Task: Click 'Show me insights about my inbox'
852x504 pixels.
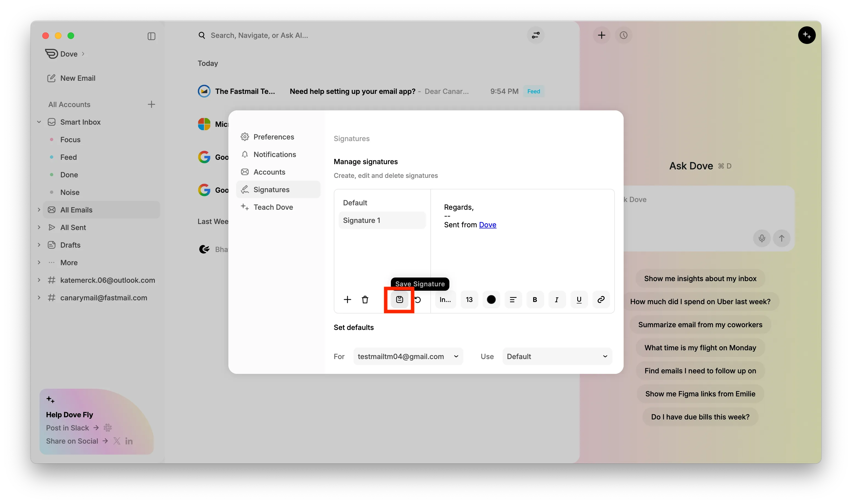Action: pyautogui.click(x=700, y=279)
